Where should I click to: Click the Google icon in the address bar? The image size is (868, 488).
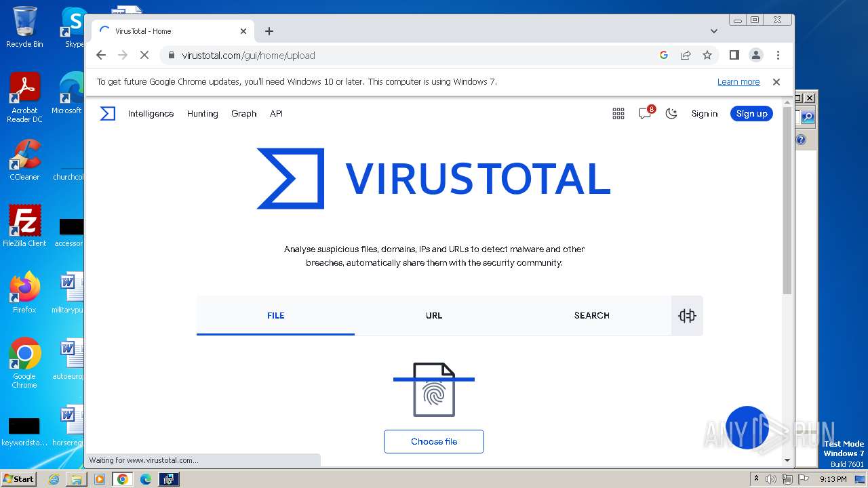tap(664, 56)
